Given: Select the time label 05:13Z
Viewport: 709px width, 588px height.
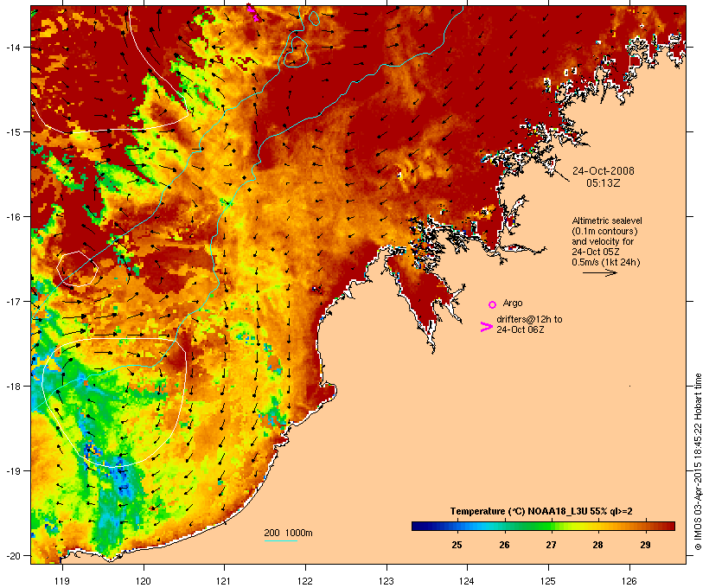Looking at the screenshot, I should coord(604,183).
